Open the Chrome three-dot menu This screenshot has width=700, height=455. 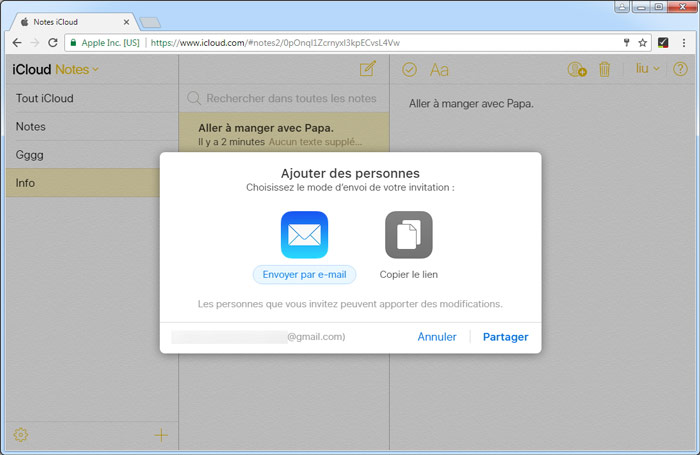683,43
